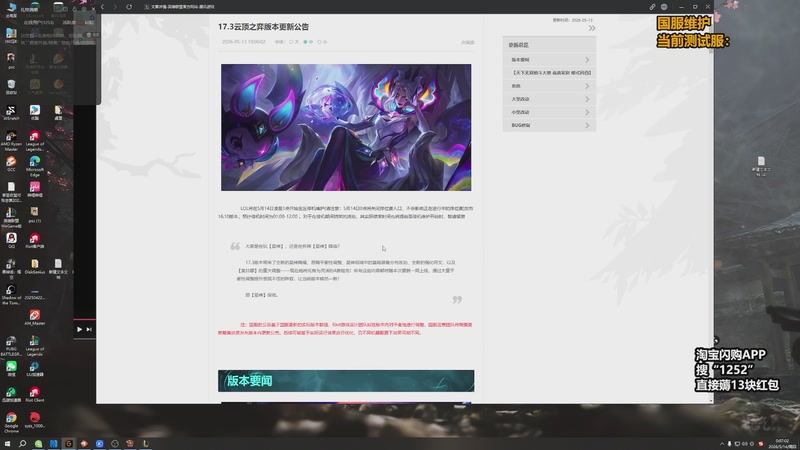Click the play button in the video player
The width and height of the screenshot is (800, 450).
coord(79,330)
